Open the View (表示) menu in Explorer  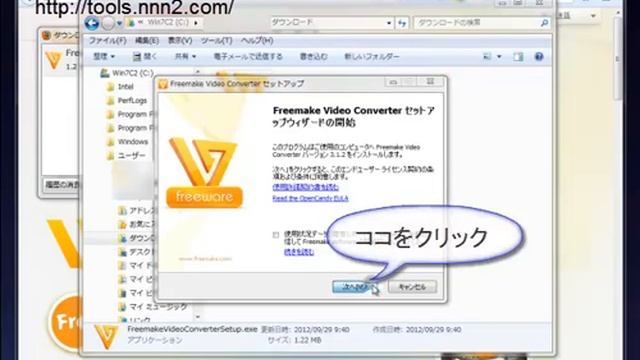(180, 40)
